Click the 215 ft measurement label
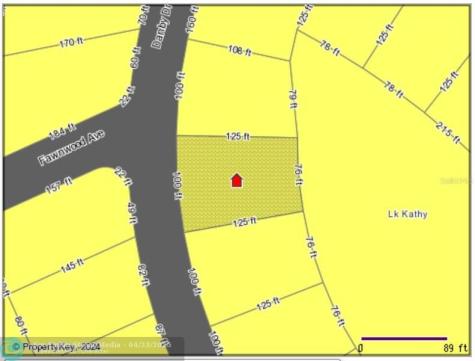Image resolution: width=475 pixels, height=361 pixels. click(449, 133)
